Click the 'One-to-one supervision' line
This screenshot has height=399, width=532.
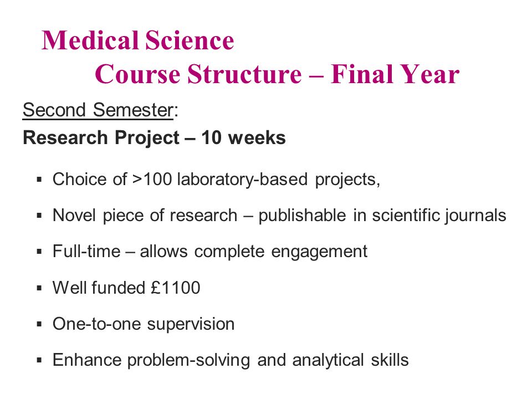144,324
